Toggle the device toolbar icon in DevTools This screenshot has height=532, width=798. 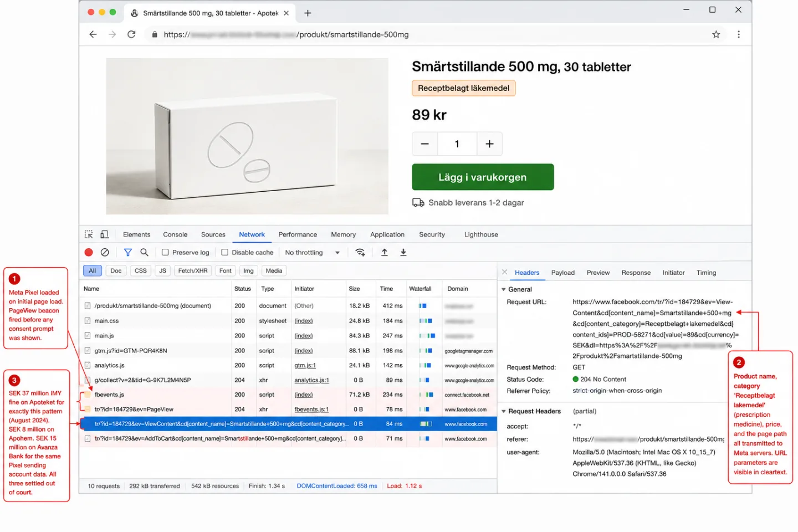tap(104, 234)
